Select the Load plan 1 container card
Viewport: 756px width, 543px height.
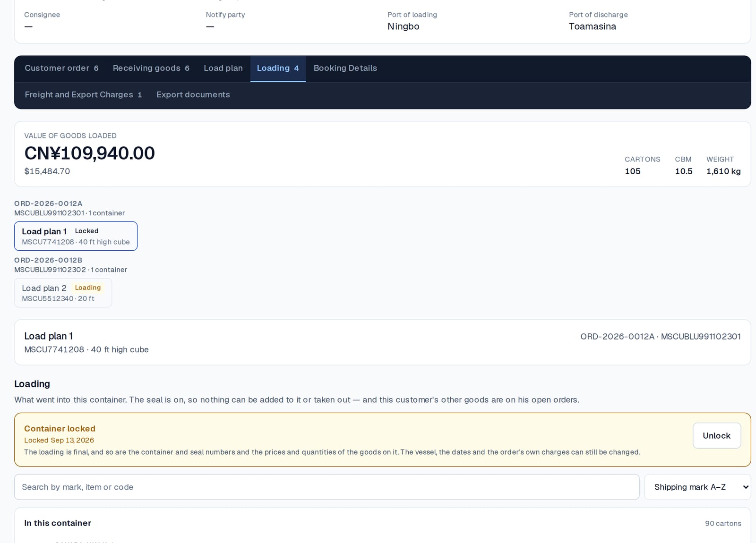pos(76,236)
